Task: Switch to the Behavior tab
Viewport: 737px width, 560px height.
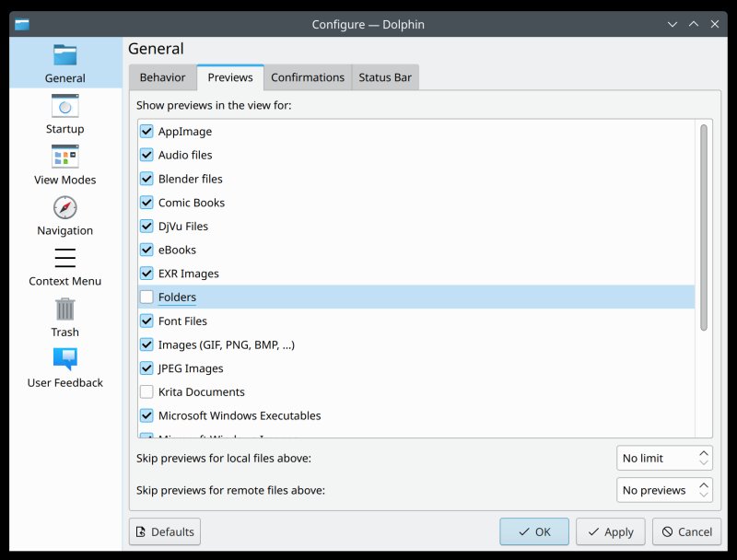Action: click(162, 77)
